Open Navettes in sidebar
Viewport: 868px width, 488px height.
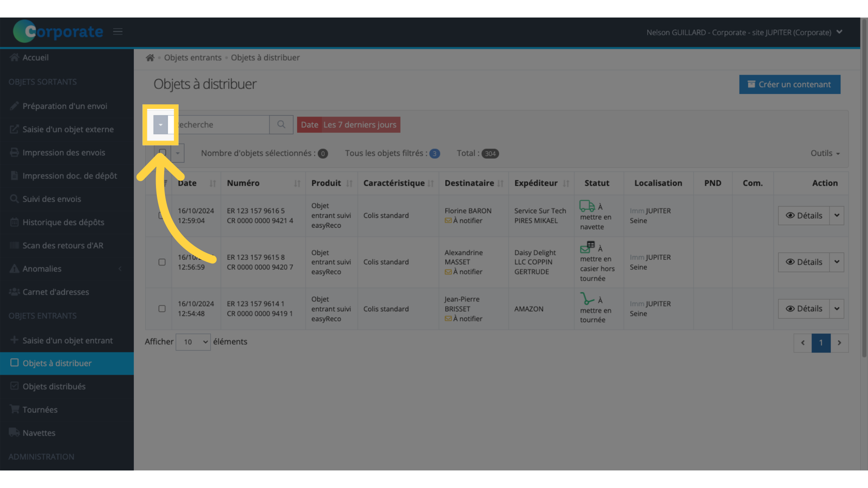[67, 433]
